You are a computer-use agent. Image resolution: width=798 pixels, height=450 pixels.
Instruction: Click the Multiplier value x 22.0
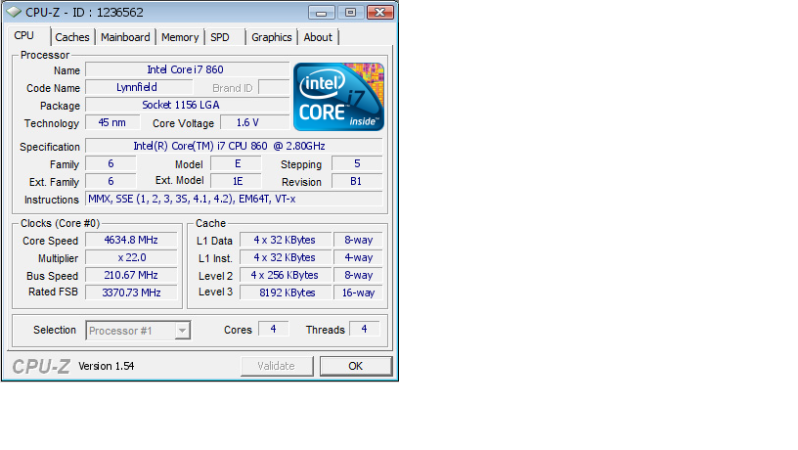click(x=131, y=258)
